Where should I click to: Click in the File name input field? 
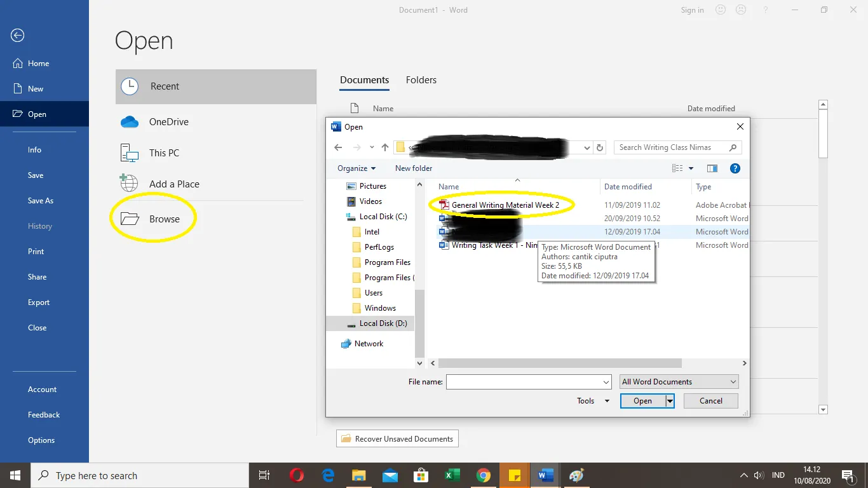click(524, 382)
